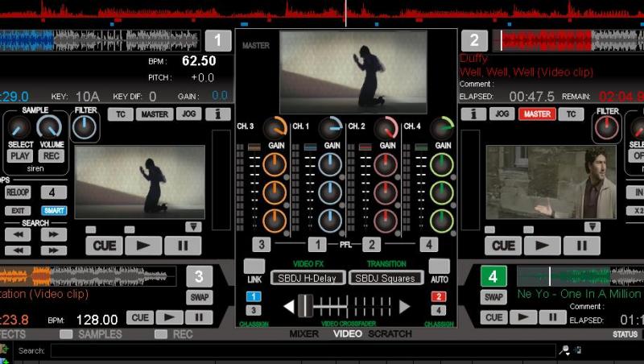Switch to the VIDEO tab
The width and height of the screenshot is (644, 364).
[x=348, y=334]
